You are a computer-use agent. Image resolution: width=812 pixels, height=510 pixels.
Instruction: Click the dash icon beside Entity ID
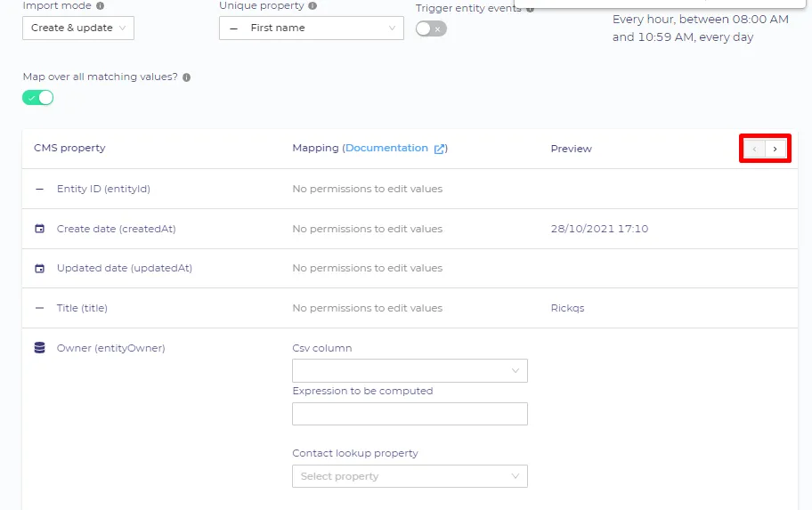39,189
